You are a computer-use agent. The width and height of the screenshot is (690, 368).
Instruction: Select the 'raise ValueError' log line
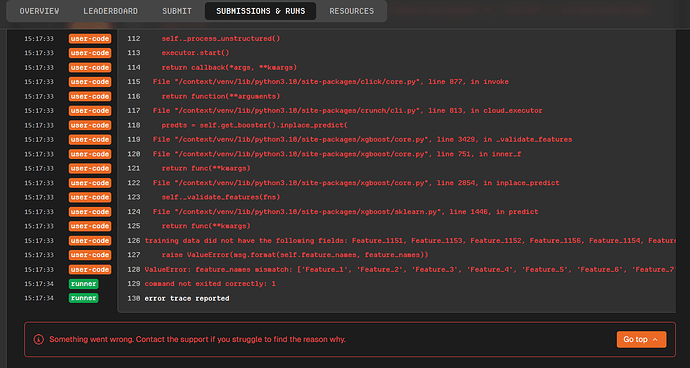pos(295,255)
